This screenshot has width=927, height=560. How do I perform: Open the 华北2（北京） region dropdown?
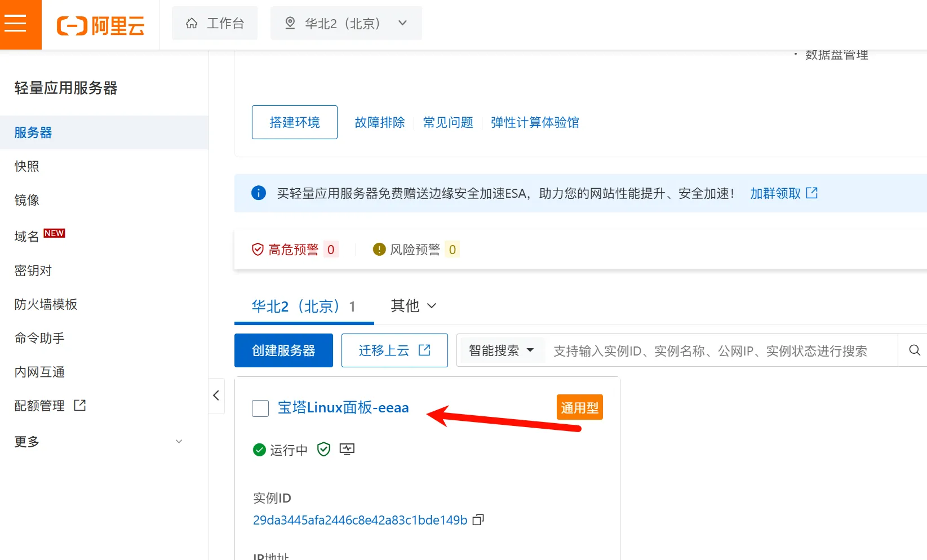coord(346,24)
